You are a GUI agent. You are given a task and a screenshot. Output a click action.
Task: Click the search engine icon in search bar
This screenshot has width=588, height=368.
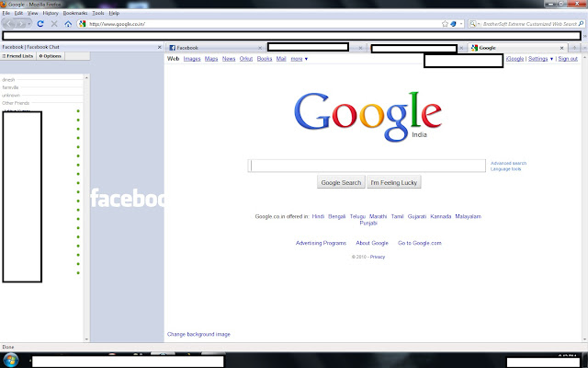[x=472, y=24]
